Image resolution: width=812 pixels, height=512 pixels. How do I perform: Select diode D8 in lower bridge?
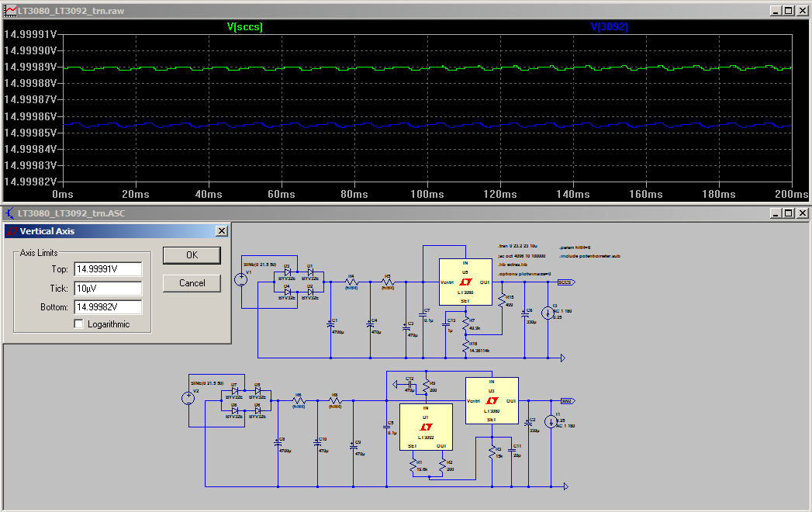(234, 410)
